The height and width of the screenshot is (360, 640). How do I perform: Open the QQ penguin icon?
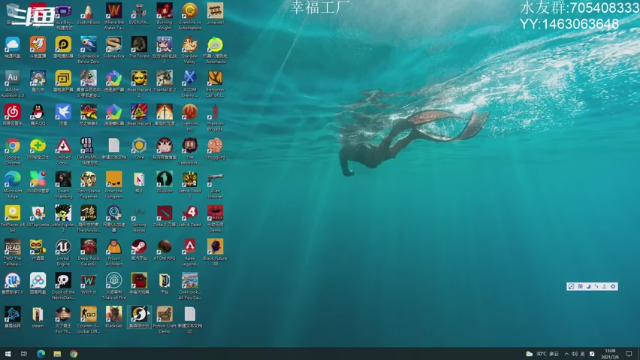point(38,115)
